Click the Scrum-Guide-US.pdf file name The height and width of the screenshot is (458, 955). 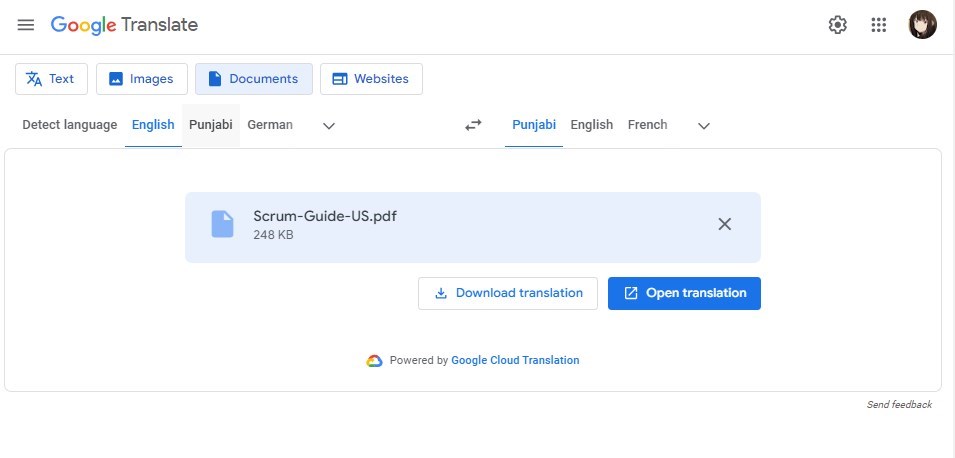325,216
